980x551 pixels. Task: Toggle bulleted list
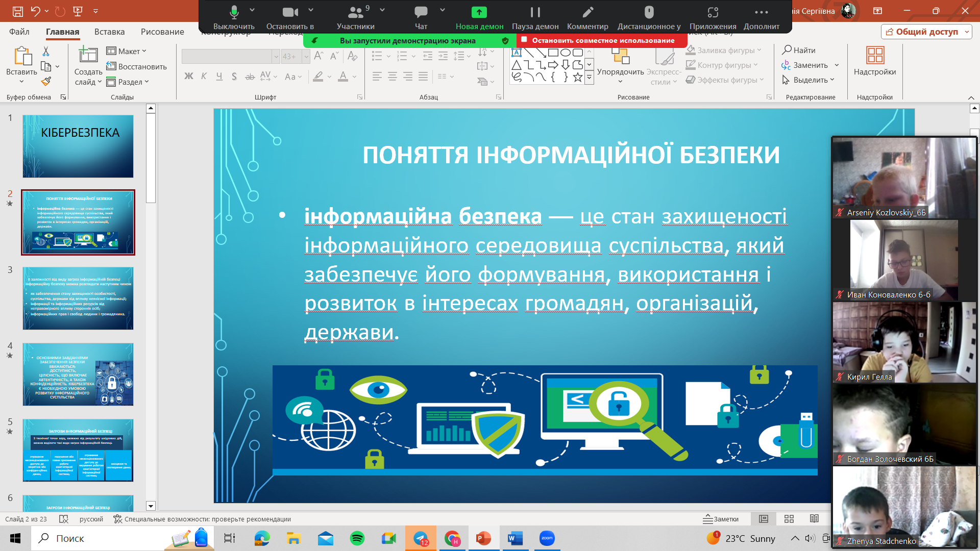tap(377, 56)
